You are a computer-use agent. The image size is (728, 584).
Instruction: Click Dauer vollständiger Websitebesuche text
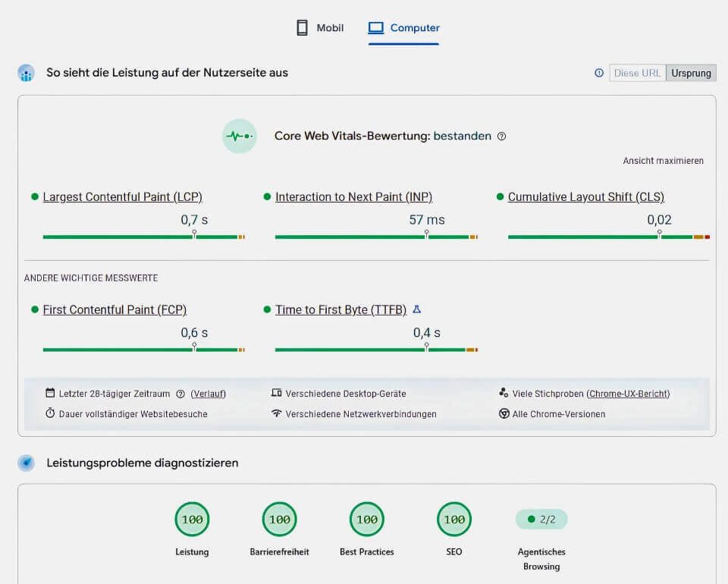tap(133, 414)
